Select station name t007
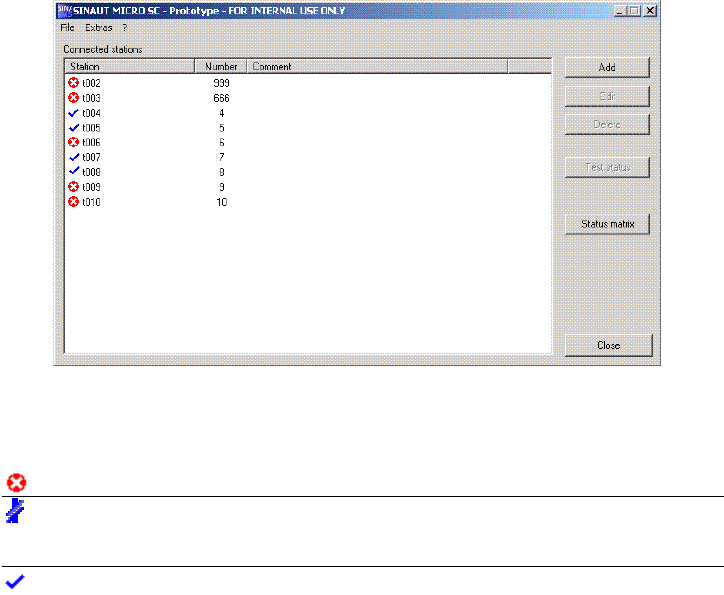Image resolution: width=724 pixels, height=595 pixels. coord(91,157)
